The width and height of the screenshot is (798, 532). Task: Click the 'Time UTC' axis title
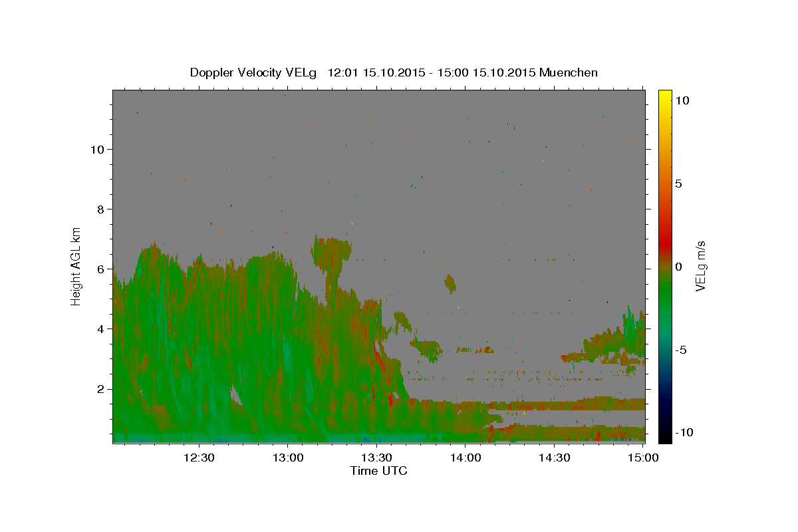378,471
